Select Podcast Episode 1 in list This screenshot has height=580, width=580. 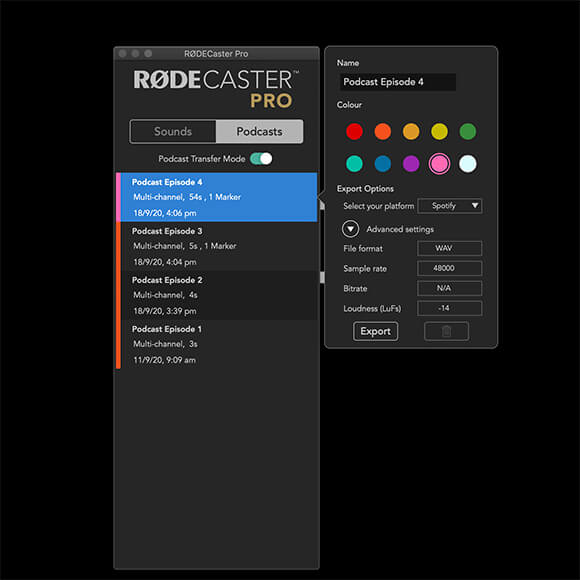point(217,344)
